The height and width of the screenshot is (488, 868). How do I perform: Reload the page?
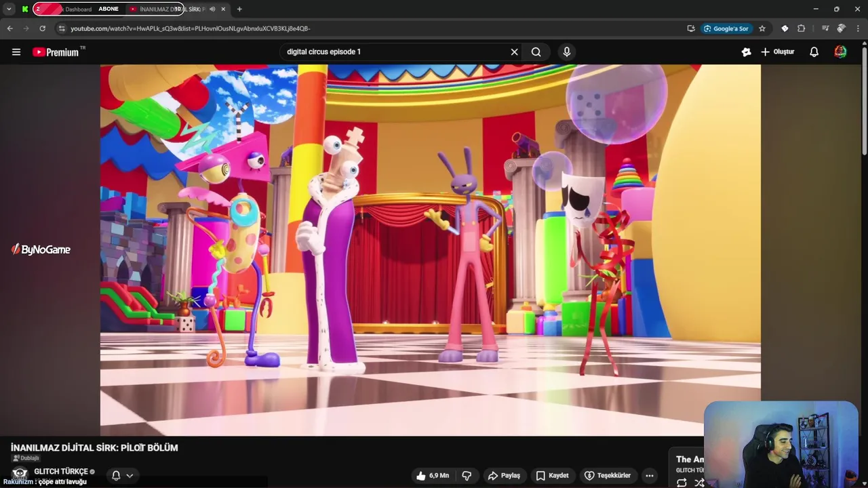click(x=42, y=28)
